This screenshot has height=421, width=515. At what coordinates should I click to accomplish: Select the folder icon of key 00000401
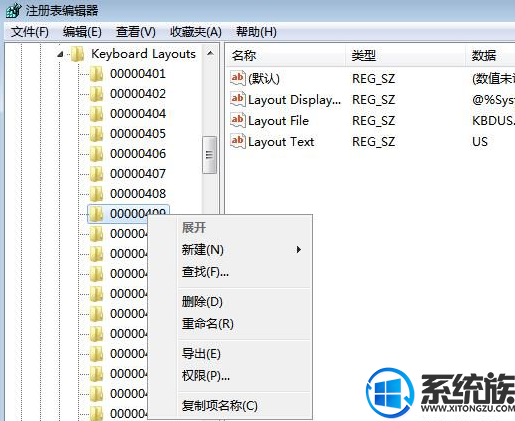(x=97, y=74)
